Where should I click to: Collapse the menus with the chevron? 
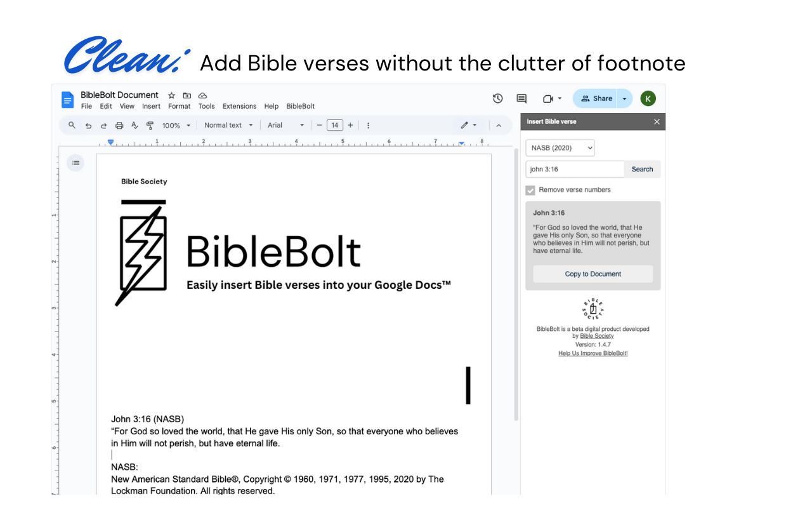click(499, 125)
